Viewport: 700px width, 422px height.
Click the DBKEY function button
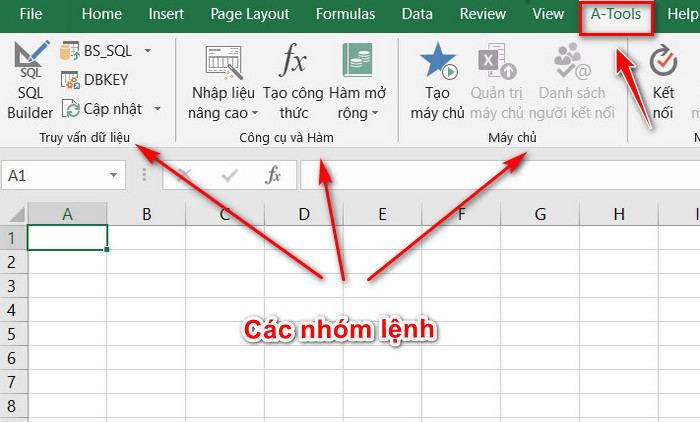tap(95, 80)
